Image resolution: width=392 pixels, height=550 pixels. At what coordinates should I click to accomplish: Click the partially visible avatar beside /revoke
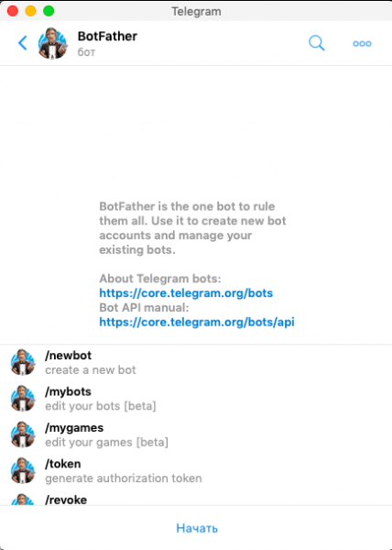tap(23, 500)
